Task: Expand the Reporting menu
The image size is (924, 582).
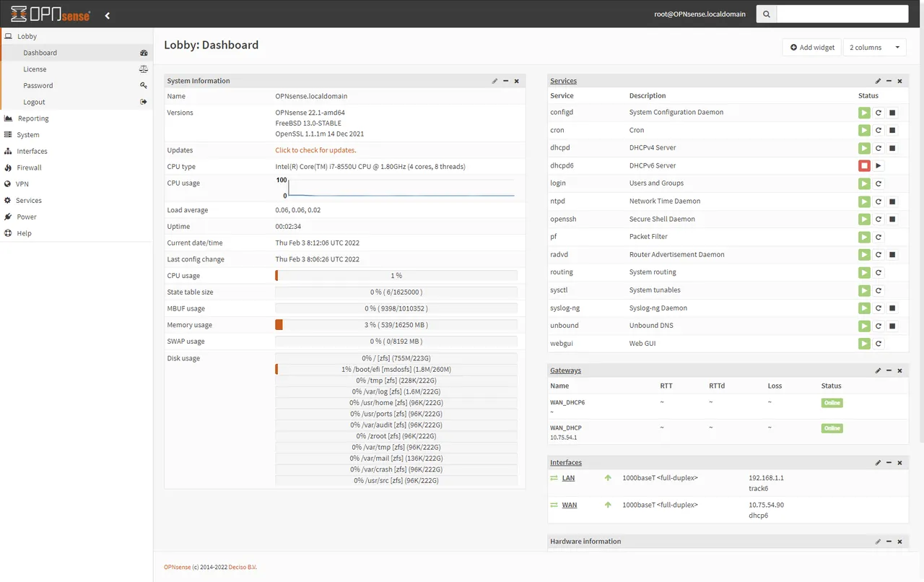Action: (77, 118)
